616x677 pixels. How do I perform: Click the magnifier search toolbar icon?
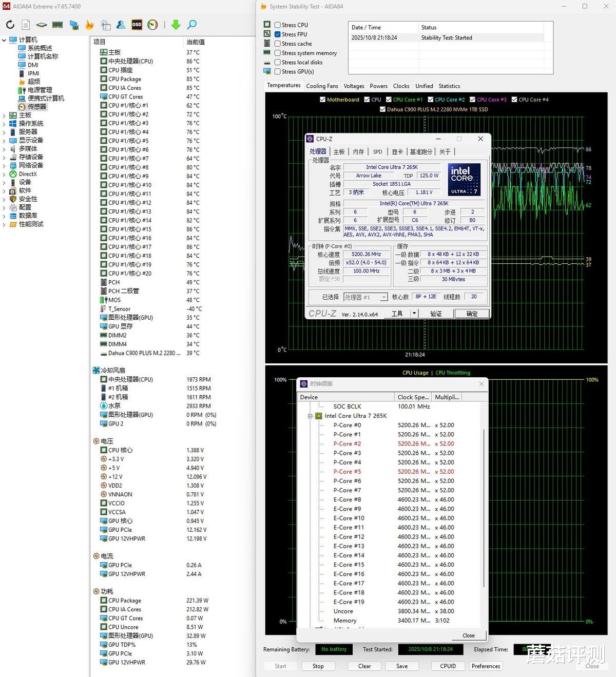click(x=191, y=25)
